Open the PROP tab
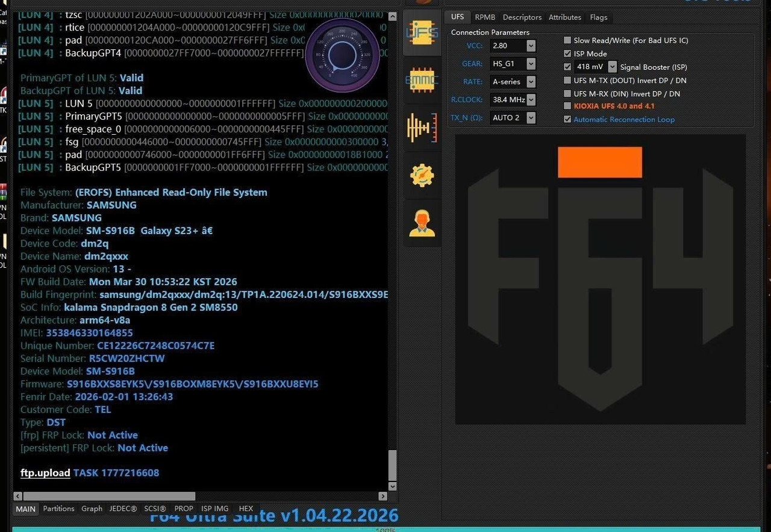Viewport: 771px width, 532px height. (184, 509)
